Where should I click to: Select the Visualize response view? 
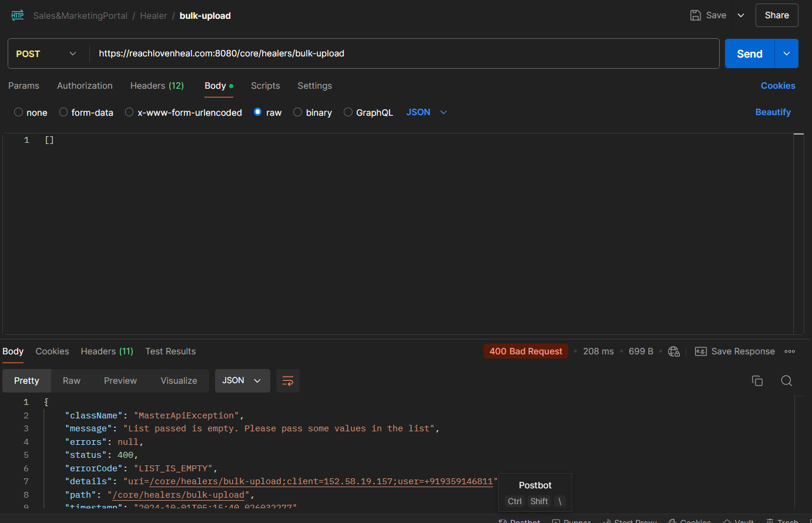179,381
